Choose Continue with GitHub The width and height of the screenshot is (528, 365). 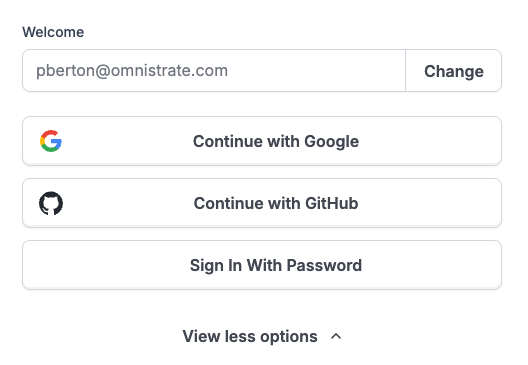click(x=262, y=203)
